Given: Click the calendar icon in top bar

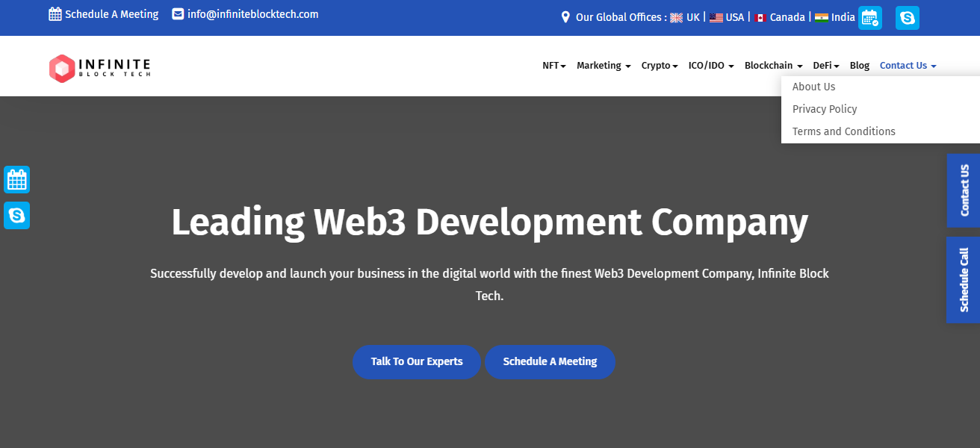Looking at the screenshot, I should click(869, 18).
